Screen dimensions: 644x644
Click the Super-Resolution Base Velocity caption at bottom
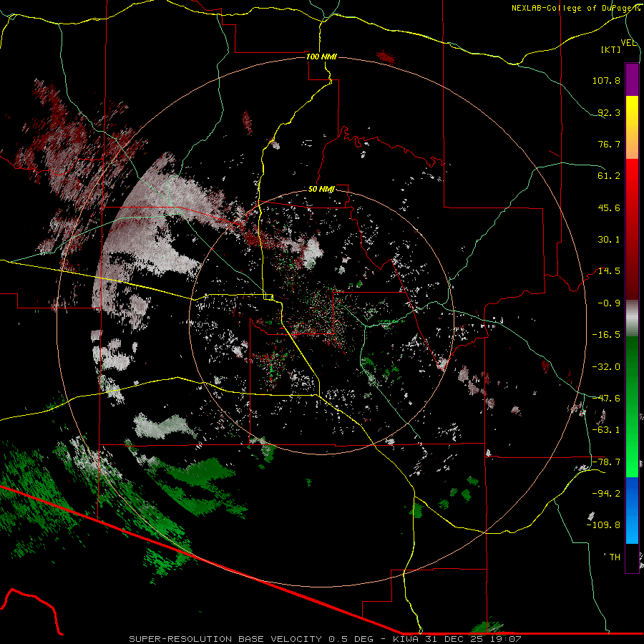(x=325, y=639)
